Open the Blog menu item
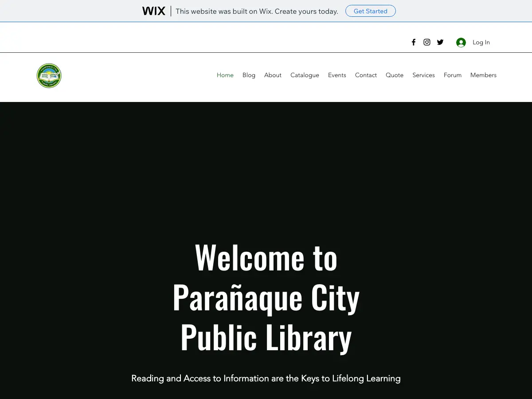The image size is (532, 399). [x=249, y=75]
